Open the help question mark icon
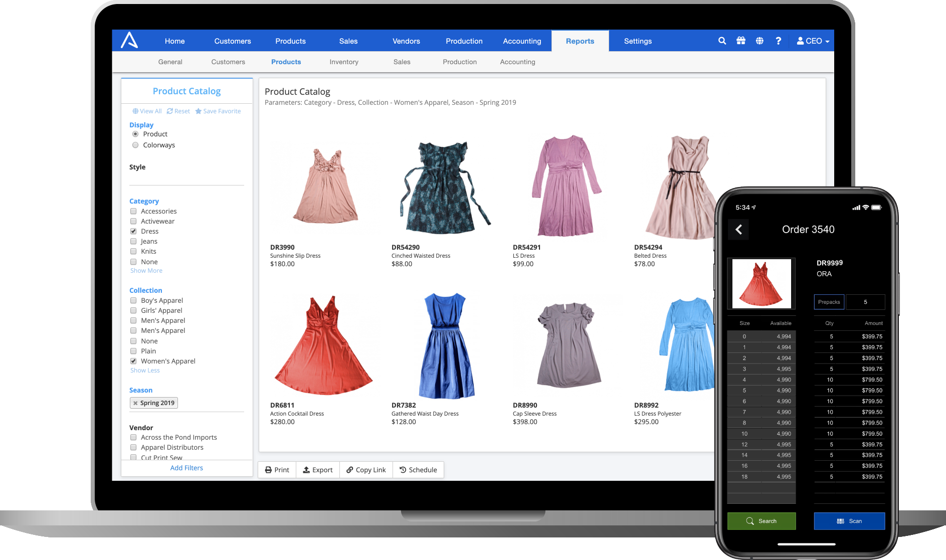This screenshot has width=946, height=560. pos(779,41)
